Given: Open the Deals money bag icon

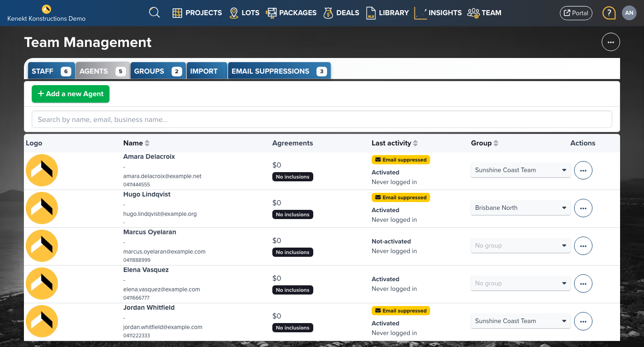Looking at the screenshot, I should pos(328,13).
